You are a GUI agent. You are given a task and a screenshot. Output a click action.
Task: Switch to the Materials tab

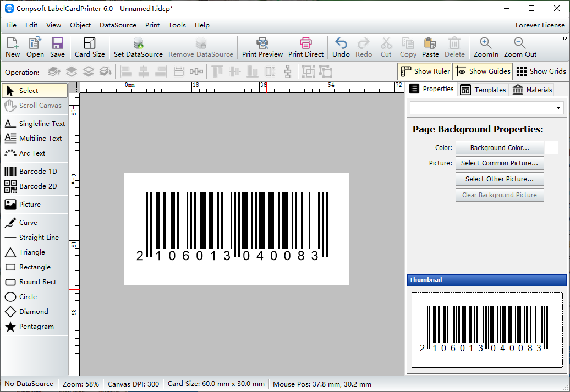tap(532, 90)
